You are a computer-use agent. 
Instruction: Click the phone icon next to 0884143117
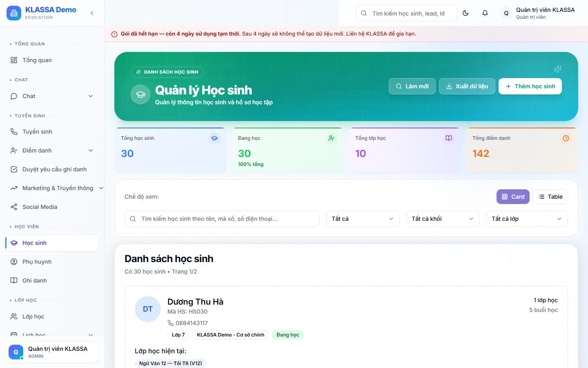click(171, 323)
